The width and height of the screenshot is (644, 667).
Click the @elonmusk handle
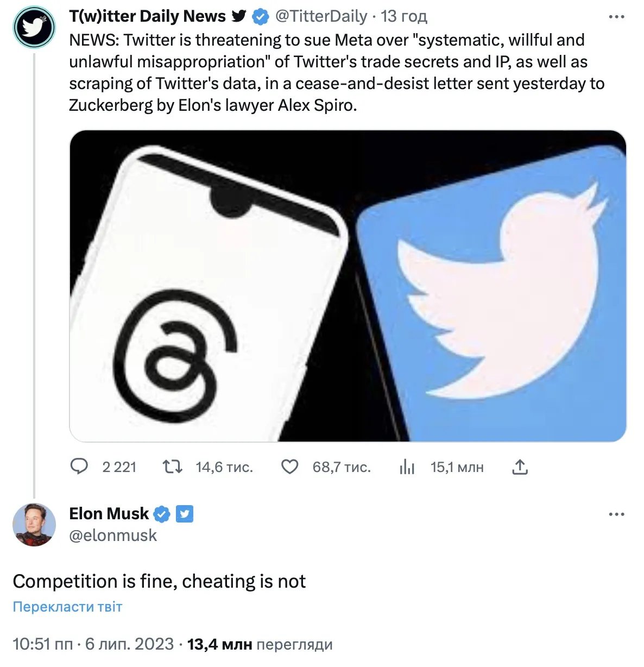point(113,536)
